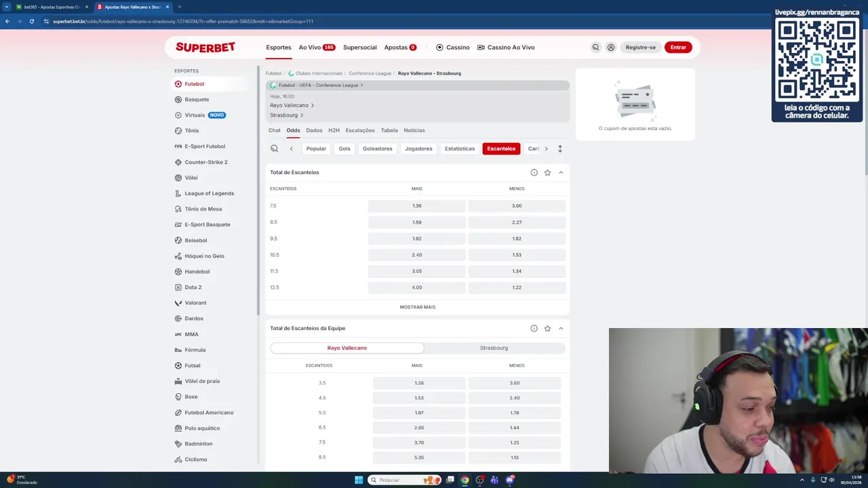Bet Rayo Vallecano Mais 5.5 at 1.97
This screenshot has height=488, width=868.
coord(419,413)
